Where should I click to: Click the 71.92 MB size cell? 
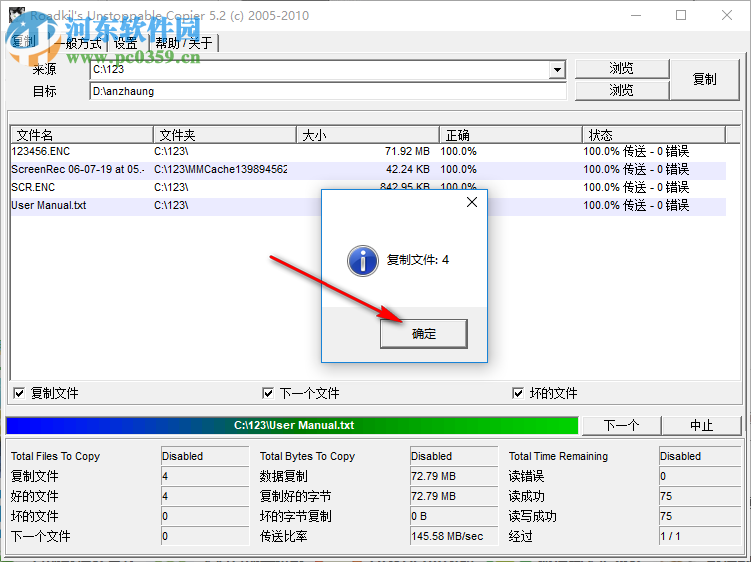point(407,151)
